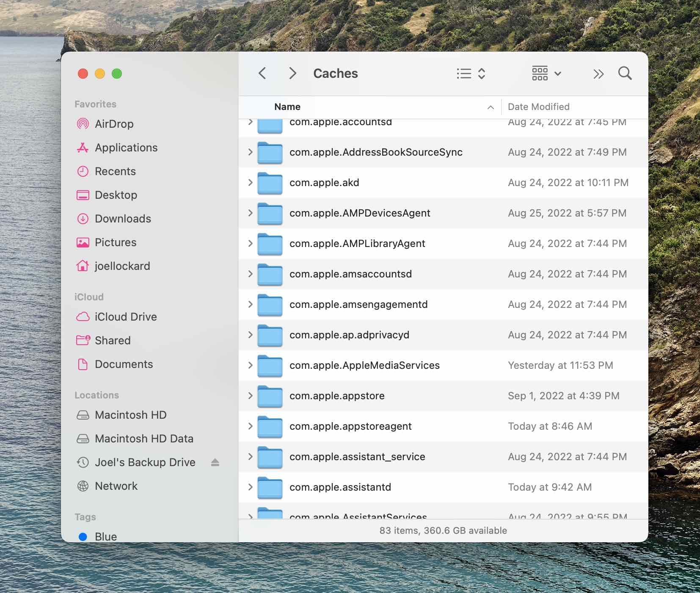Go back with the back arrow

[262, 73]
